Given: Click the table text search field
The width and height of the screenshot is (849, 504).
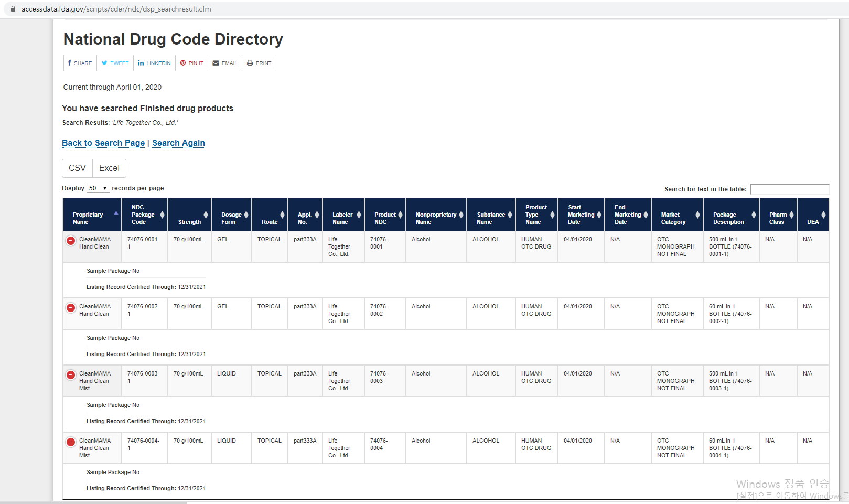Looking at the screenshot, I should [x=789, y=189].
